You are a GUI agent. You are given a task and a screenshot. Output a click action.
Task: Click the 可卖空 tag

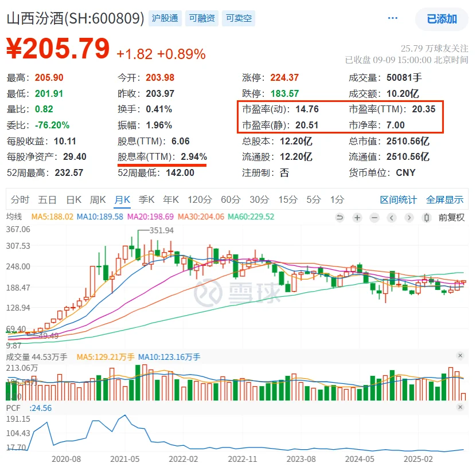239,18
